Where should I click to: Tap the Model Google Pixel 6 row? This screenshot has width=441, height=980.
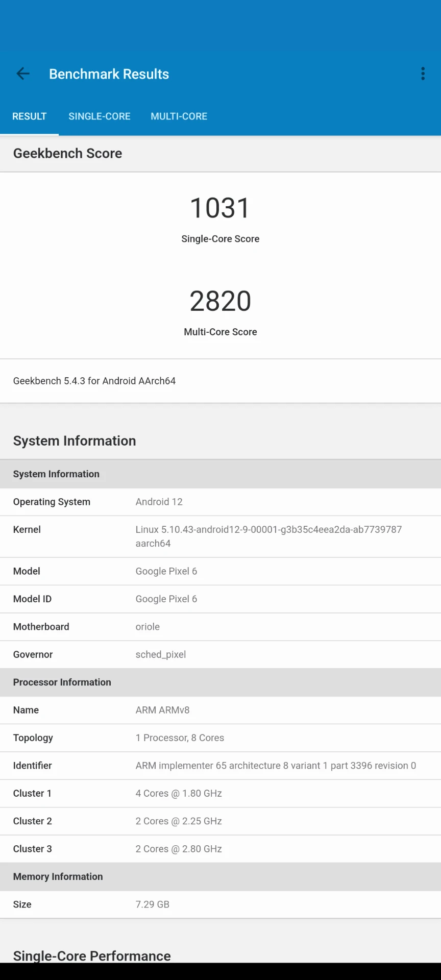pyautogui.click(x=220, y=571)
